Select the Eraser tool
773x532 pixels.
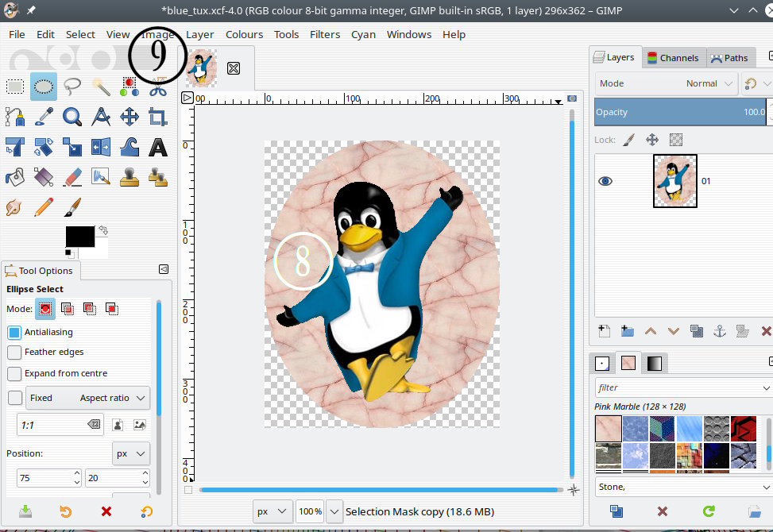[x=72, y=177]
